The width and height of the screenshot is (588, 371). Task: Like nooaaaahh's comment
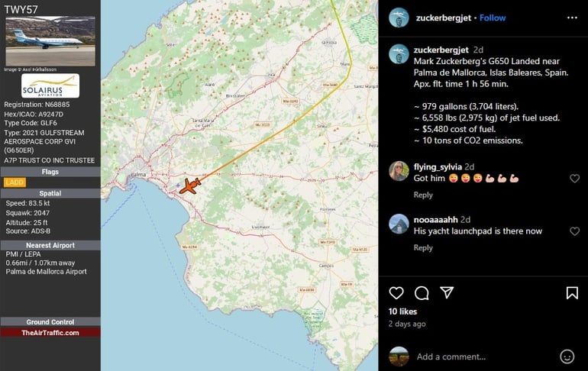(574, 231)
